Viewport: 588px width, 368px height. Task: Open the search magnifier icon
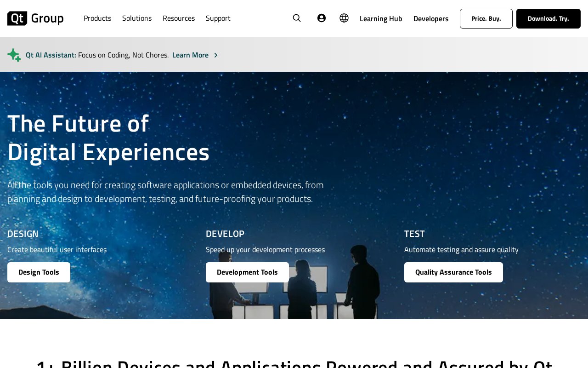tap(297, 18)
